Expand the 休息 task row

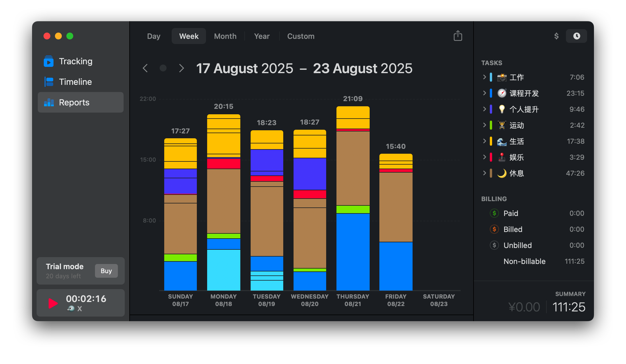pos(484,173)
